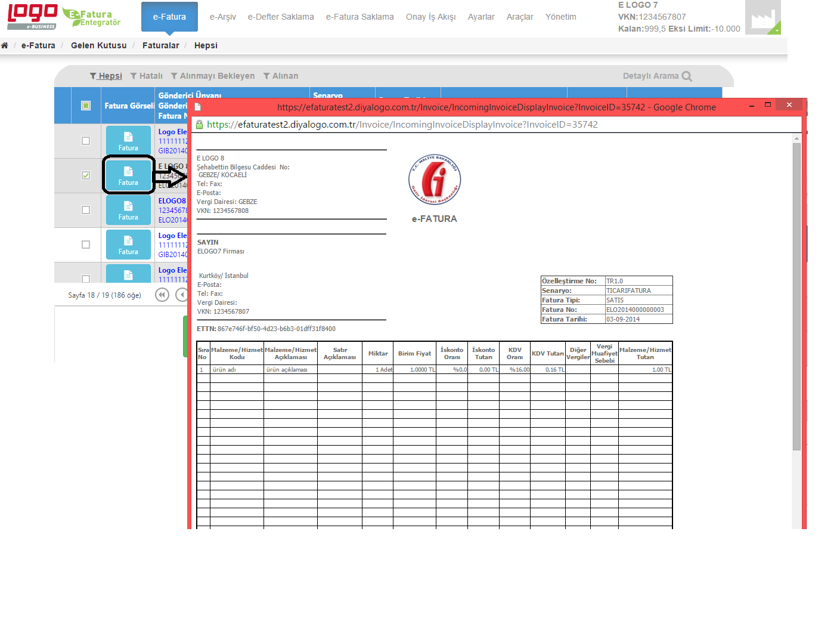This screenshot has width=840, height=621.
Task: Click the ELOGO7 Firması recipient text
Action: point(221,251)
